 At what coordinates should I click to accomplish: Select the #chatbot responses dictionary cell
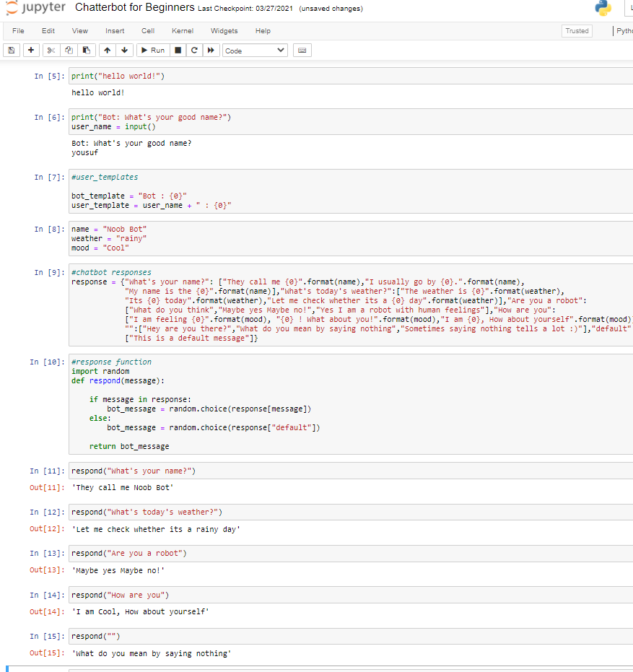[x=351, y=305]
